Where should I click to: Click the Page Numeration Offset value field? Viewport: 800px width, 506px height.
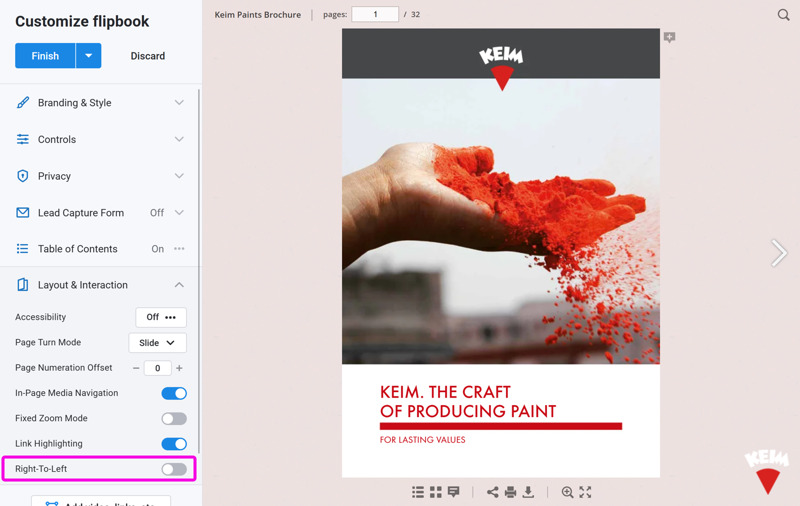157,368
